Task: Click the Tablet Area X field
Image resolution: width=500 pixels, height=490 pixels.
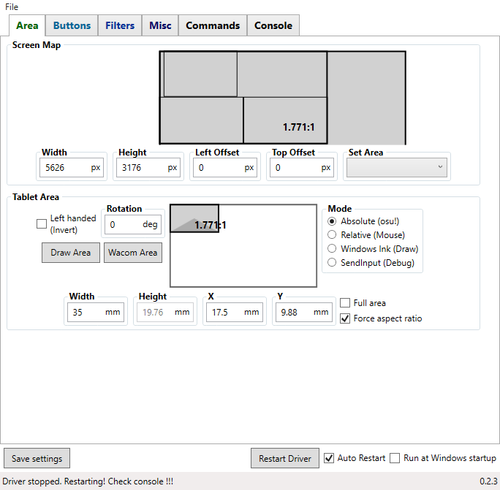Action: point(234,312)
